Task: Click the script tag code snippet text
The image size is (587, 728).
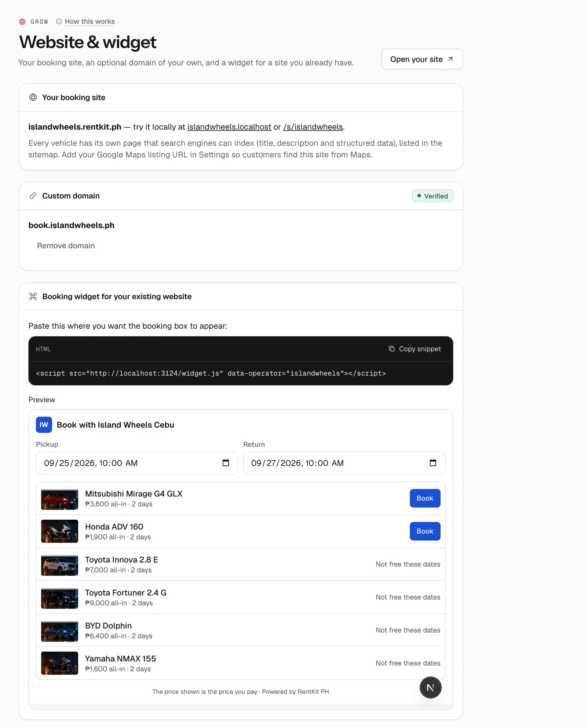Action: click(x=211, y=373)
